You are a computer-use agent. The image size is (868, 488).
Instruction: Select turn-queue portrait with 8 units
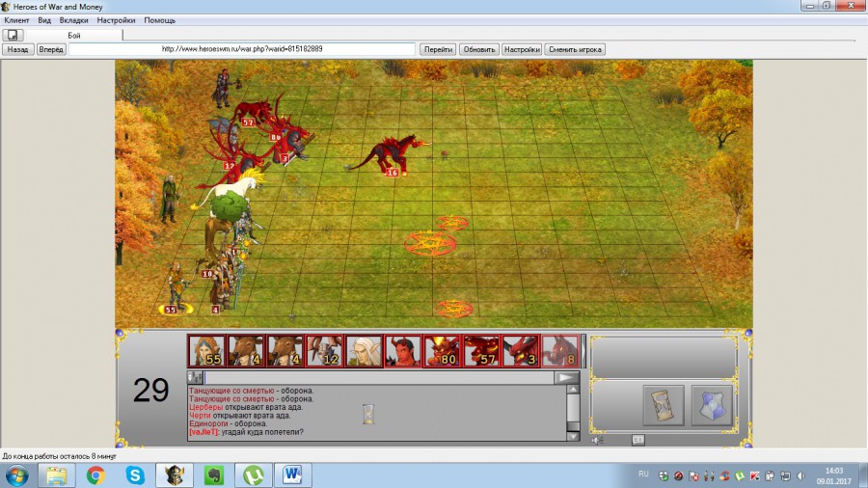(x=560, y=351)
